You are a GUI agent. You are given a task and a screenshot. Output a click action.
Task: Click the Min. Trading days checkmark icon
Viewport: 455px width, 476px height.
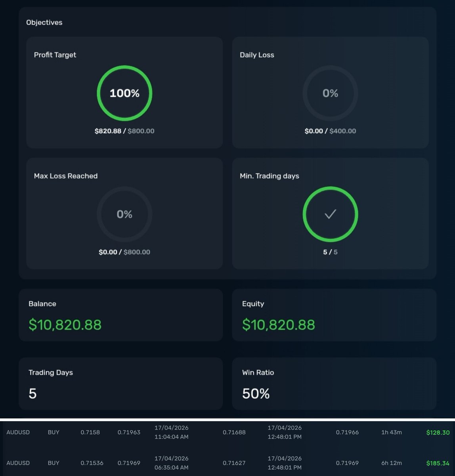(330, 214)
